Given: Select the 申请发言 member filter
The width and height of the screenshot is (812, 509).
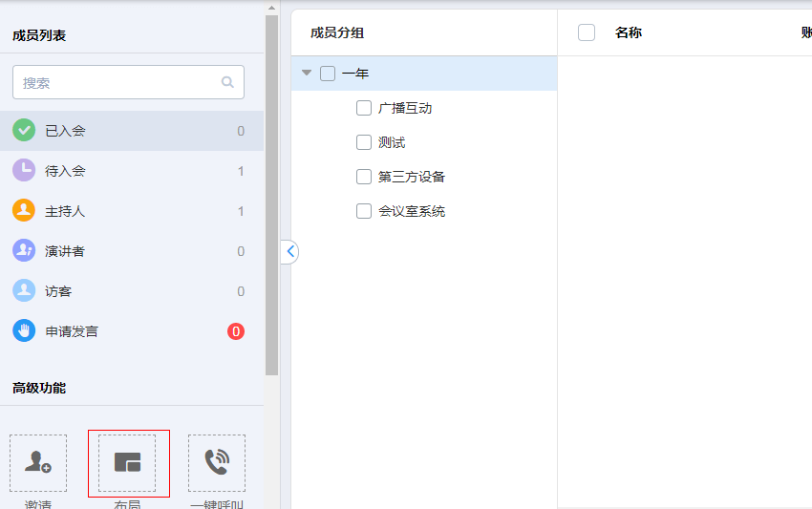Looking at the screenshot, I should point(132,330).
